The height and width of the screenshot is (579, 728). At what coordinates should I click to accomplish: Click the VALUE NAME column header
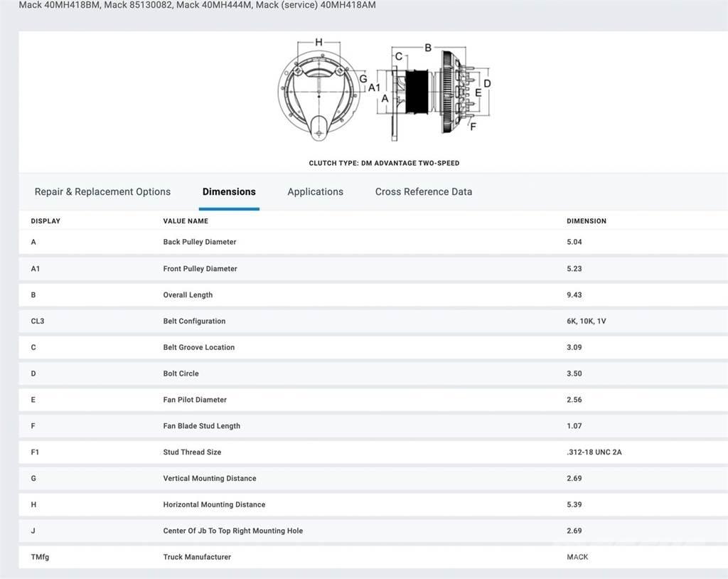(186, 221)
